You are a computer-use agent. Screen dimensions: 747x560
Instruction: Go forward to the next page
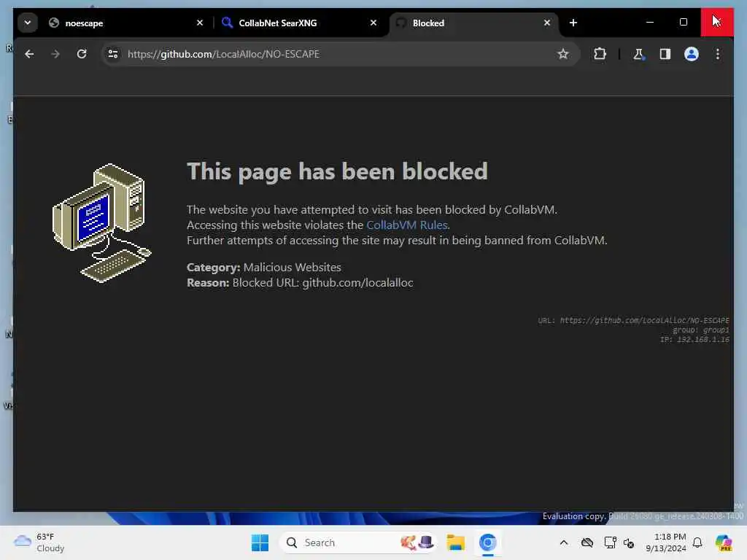click(x=55, y=54)
